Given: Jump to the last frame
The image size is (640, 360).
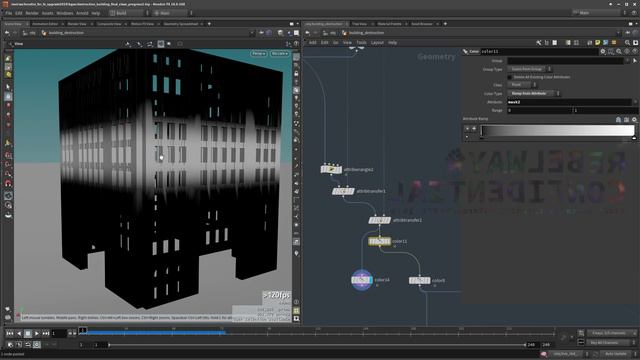Looking at the screenshot, I should point(46,333).
